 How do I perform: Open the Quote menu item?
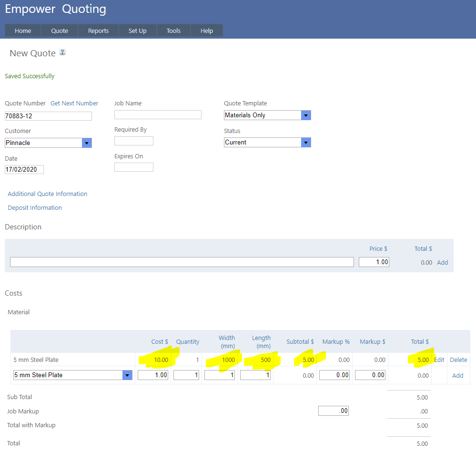click(60, 31)
